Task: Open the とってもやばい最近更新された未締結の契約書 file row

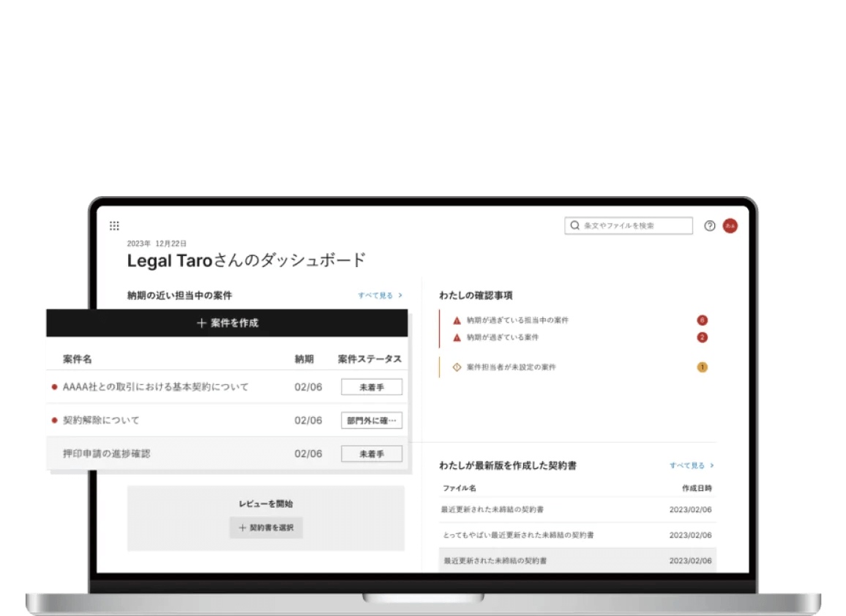Action: pyautogui.click(x=517, y=535)
